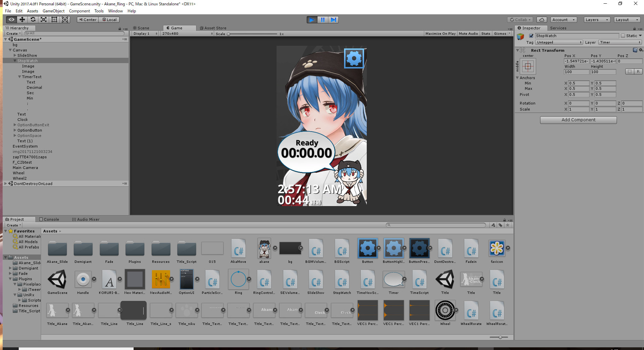The image size is (644, 350).
Task: Open the anchor presets box
Action: pyautogui.click(x=528, y=66)
